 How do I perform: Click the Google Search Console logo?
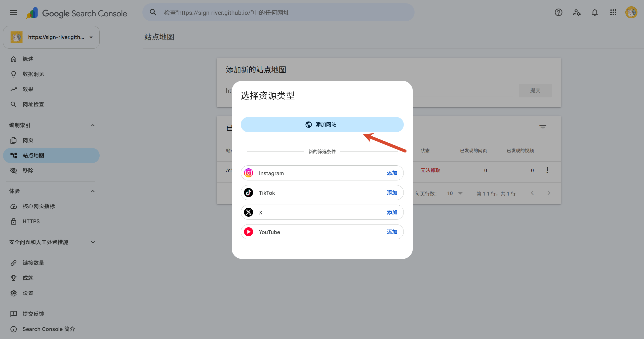click(x=77, y=13)
